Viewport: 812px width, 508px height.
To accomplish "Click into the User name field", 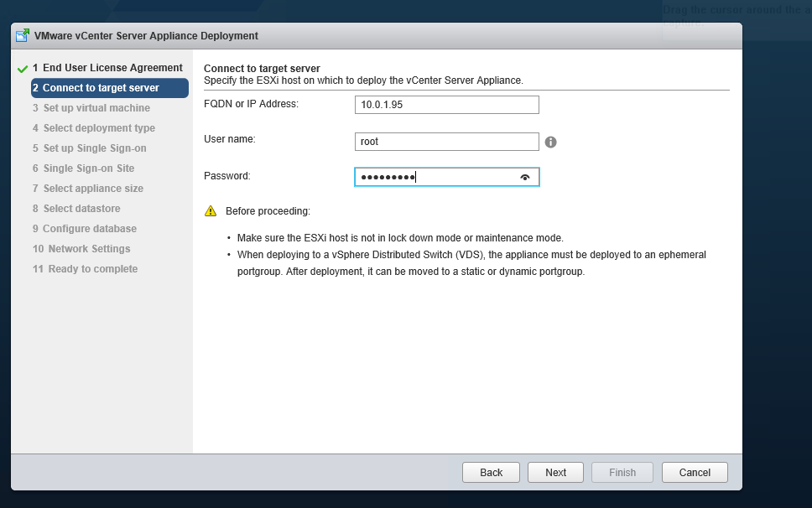I will 447,142.
